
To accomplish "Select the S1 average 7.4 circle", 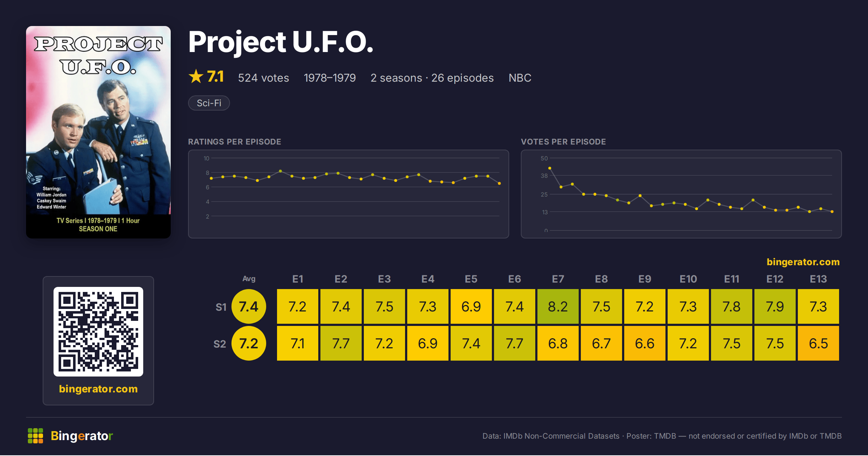I will pyautogui.click(x=249, y=306).
